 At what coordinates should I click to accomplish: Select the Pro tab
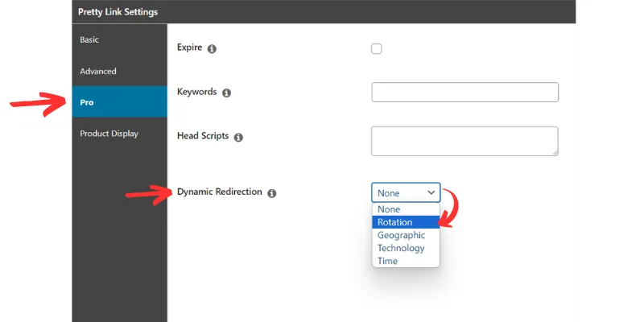tap(87, 102)
